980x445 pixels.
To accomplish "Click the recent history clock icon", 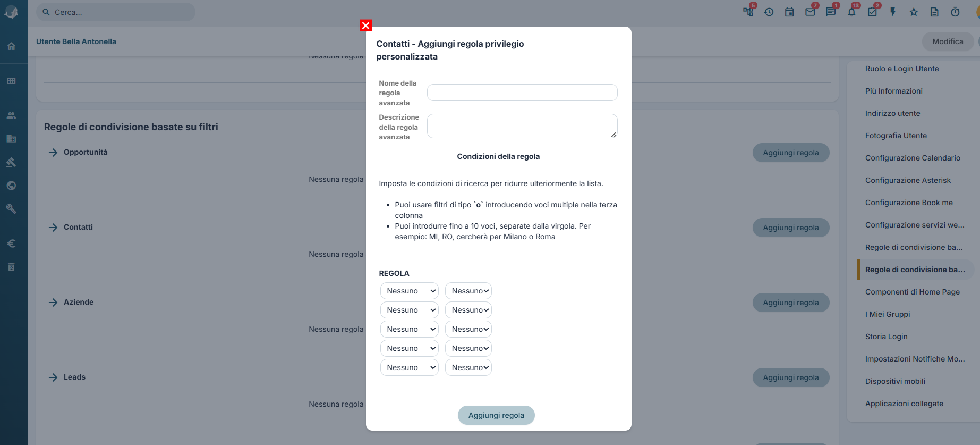I will click(769, 12).
